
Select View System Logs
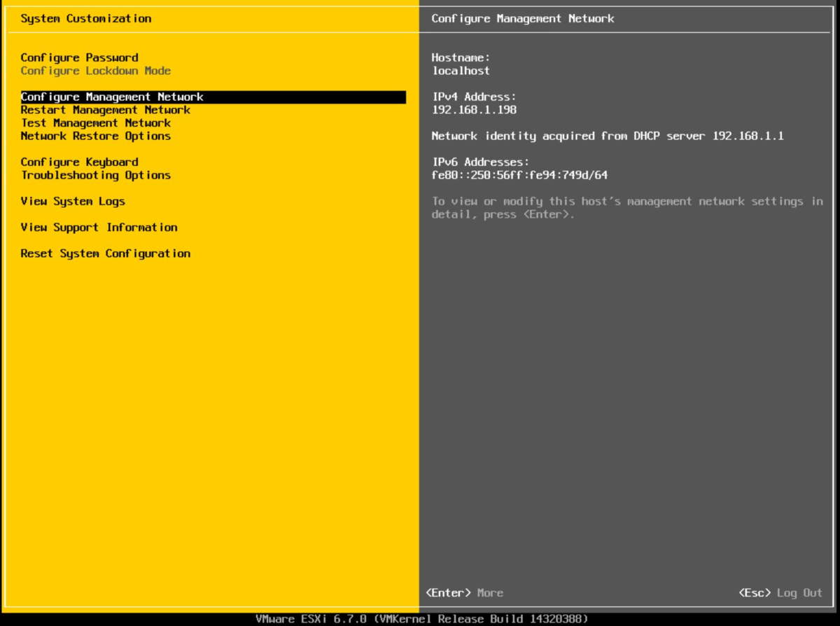click(x=73, y=201)
